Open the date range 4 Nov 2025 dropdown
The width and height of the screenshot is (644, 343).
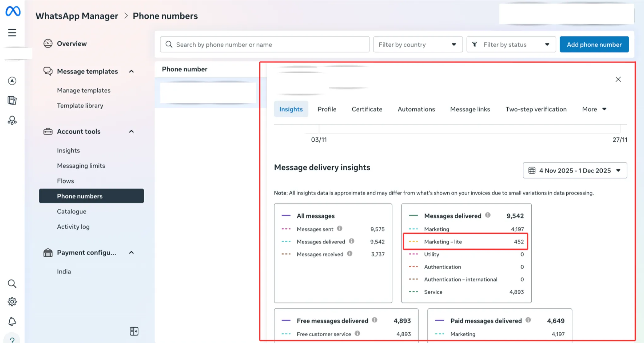(x=575, y=171)
